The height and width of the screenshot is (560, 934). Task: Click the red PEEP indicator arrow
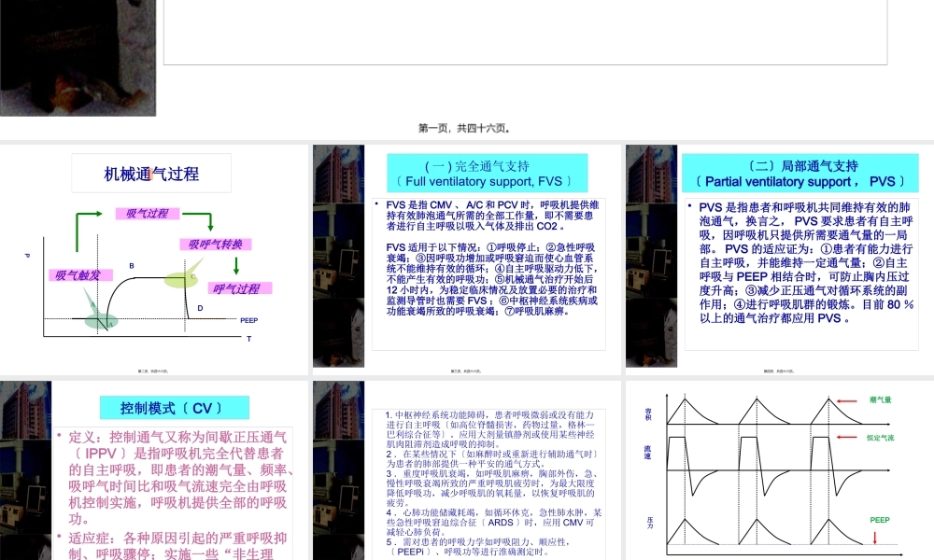coord(874,538)
